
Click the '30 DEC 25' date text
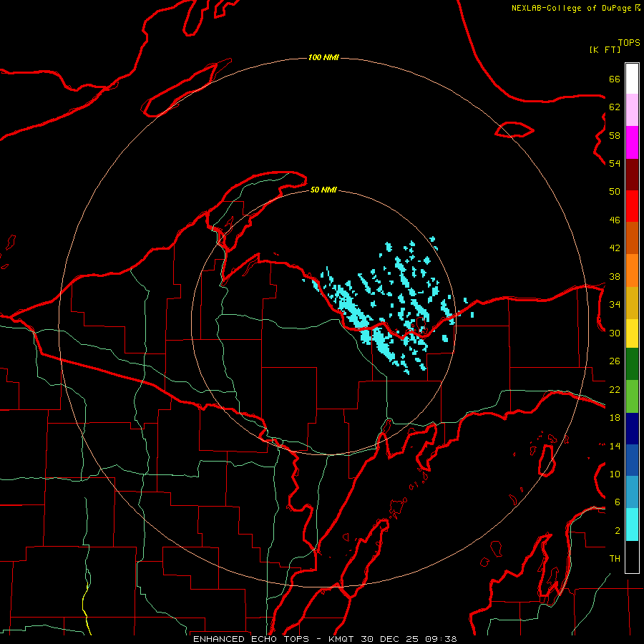pyautogui.click(x=390, y=639)
